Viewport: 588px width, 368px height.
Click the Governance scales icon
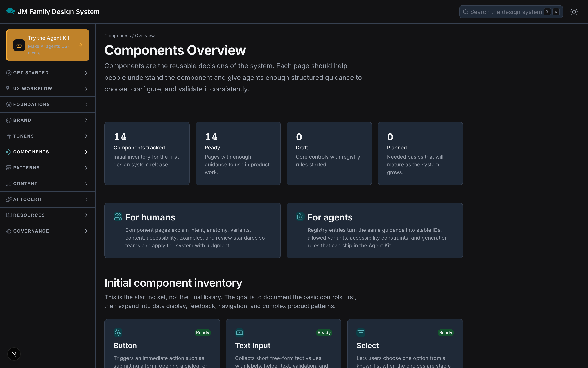click(x=9, y=231)
